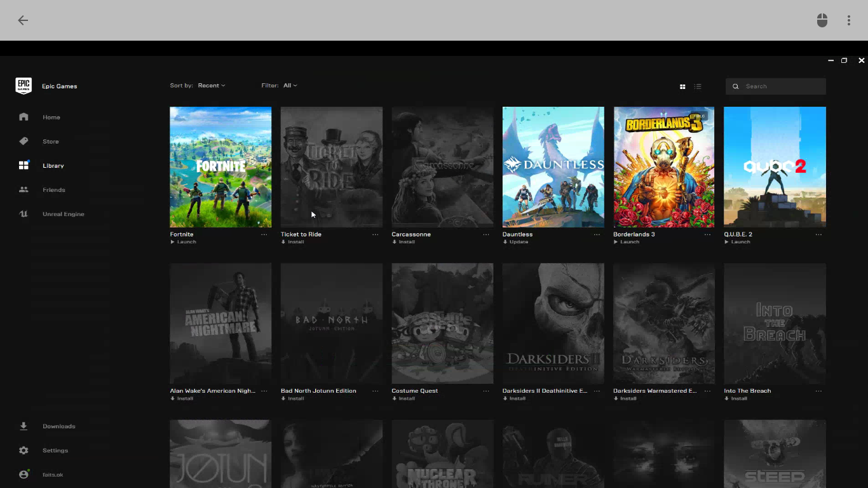Viewport: 868px width, 488px height.
Task: Click the mouse icon in top bar
Action: (822, 20)
